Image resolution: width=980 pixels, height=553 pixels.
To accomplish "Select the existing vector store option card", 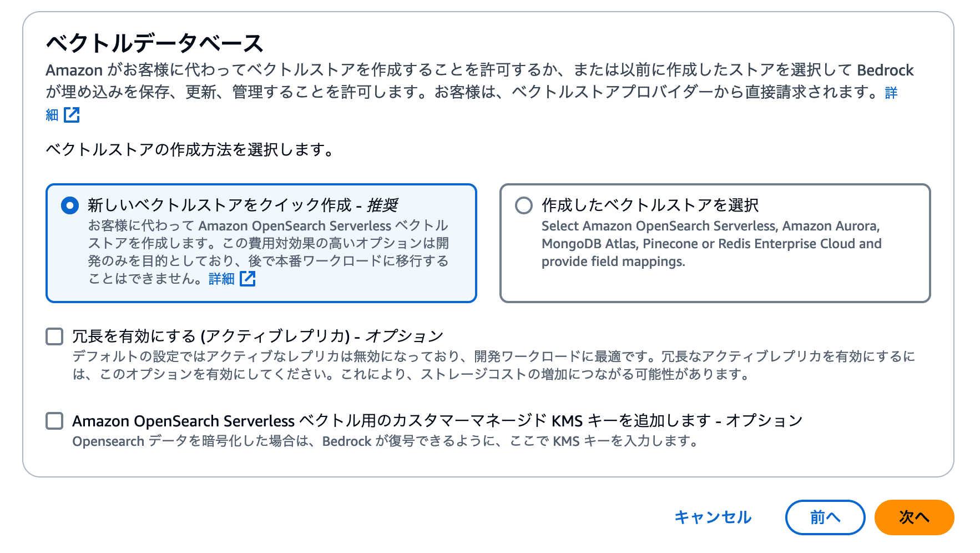I will point(715,243).
